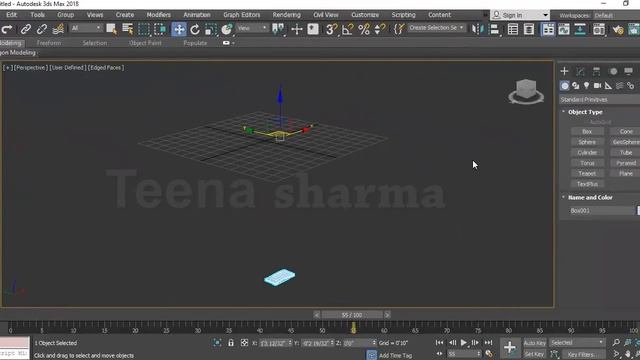Click the time slider 55 / 100

pos(352,315)
